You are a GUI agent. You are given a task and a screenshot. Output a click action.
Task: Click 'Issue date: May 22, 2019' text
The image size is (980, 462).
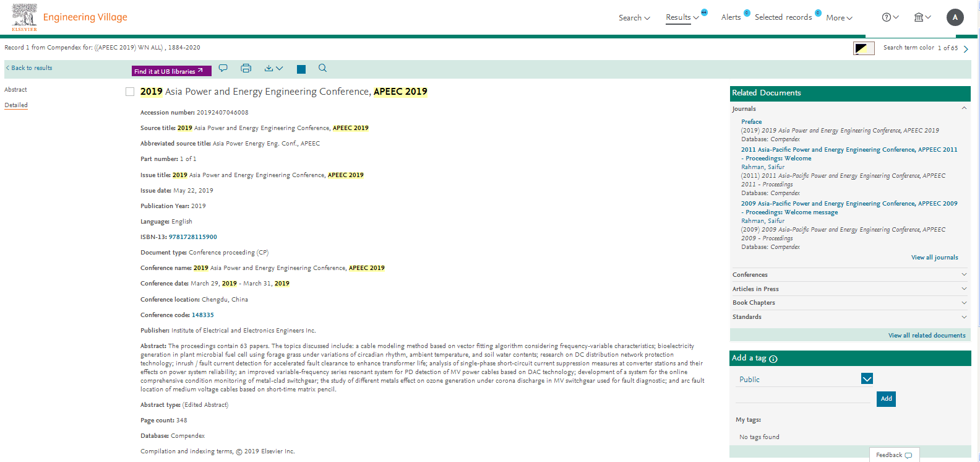(x=177, y=191)
